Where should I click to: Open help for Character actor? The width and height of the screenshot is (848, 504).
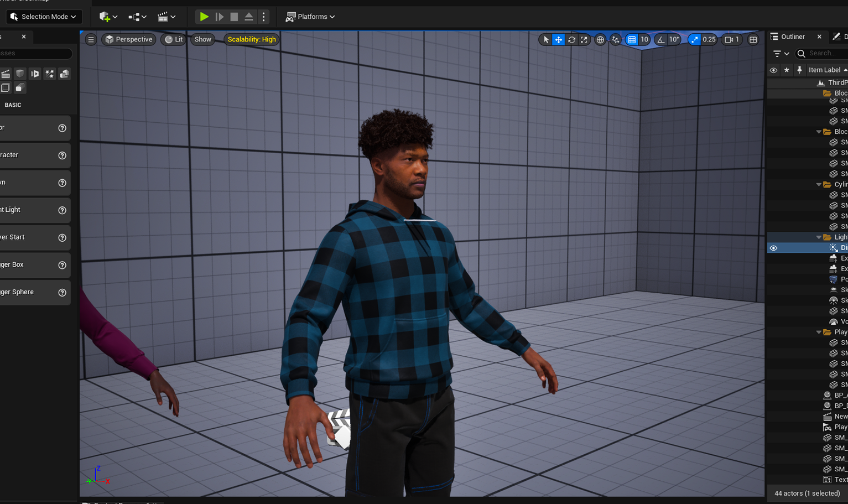(62, 155)
